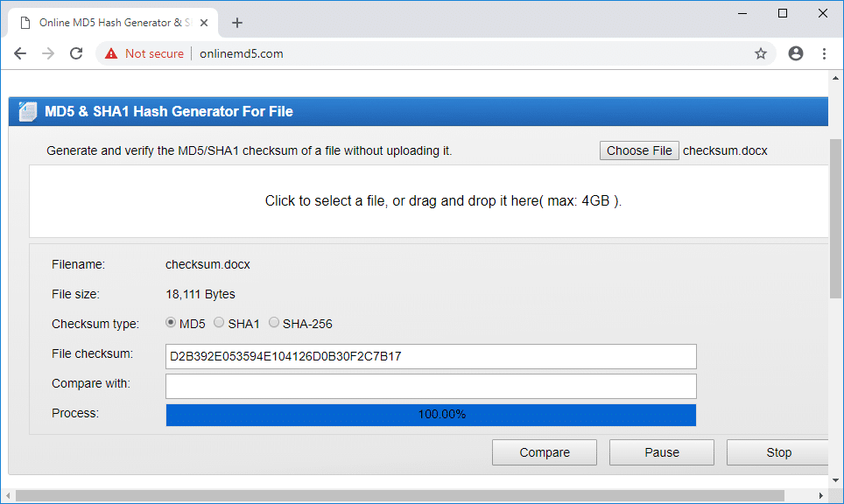
Task: Click the vertical scrollbar down arrow
Action: 835,480
